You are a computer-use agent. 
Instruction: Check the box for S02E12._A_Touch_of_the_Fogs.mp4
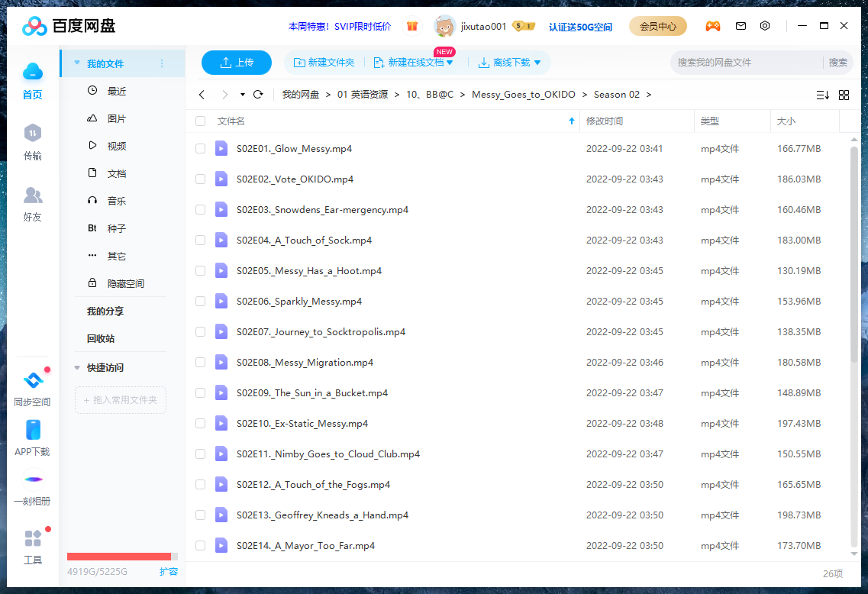[200, 484]
